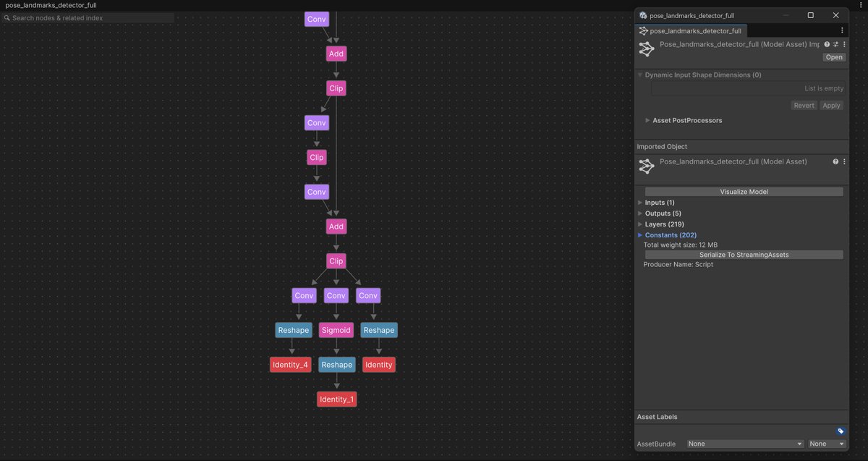The image size is (868, 461).
Task: Select the Sigmoid node
Action: point(336,330)
